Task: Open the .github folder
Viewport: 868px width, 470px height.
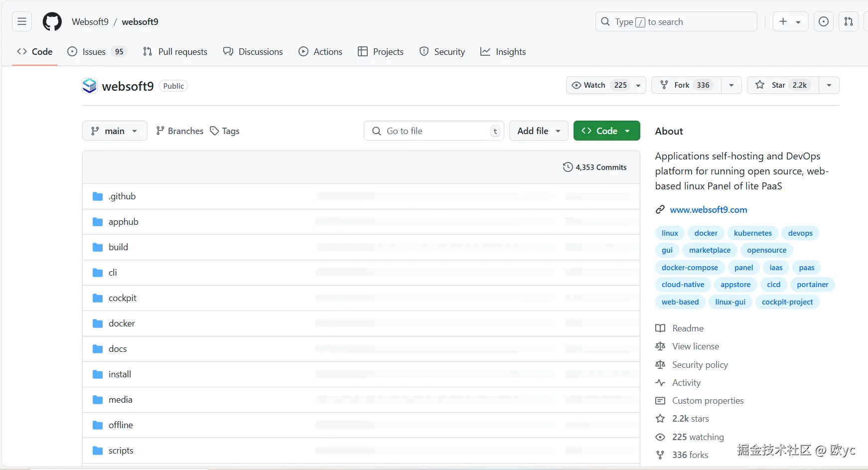Action: [x=122, y=196]
